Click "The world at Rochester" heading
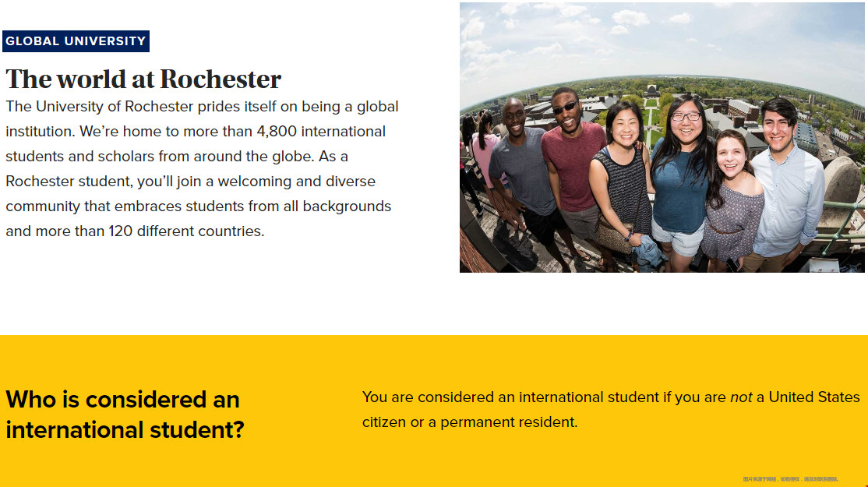Viewport: 868px width, 487px height. (143, 79)
